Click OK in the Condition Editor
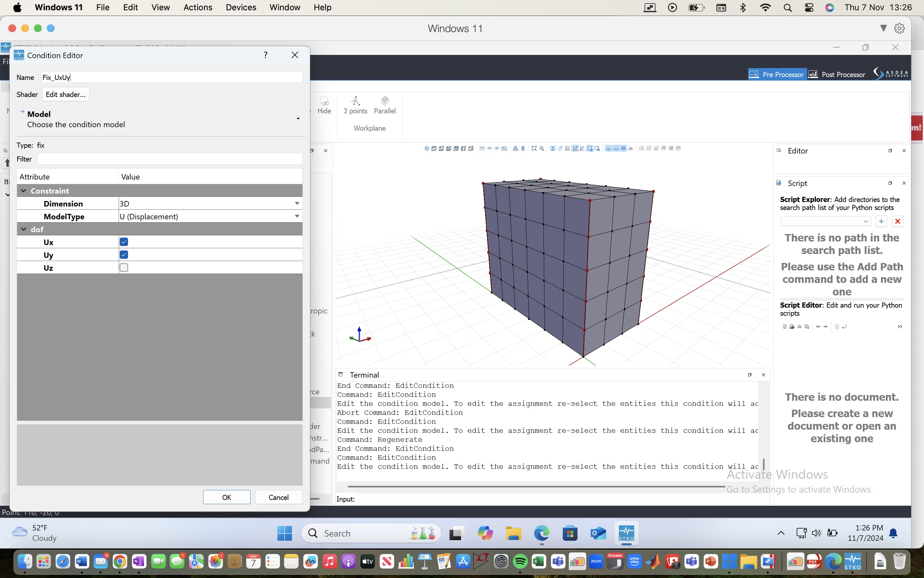 point(227,497)
